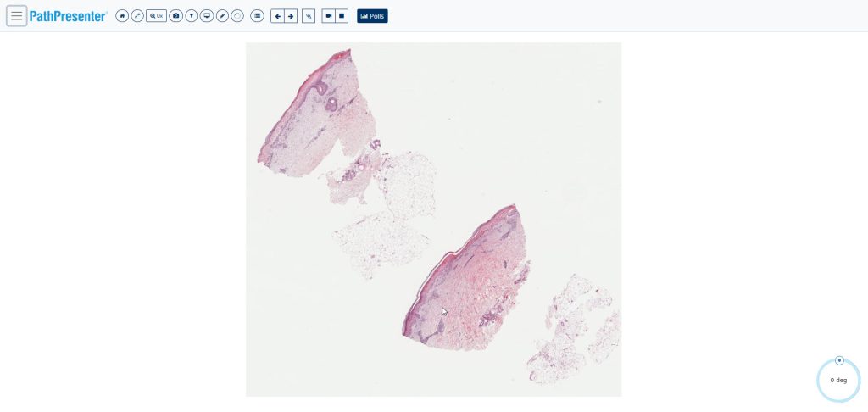Take a snapshot with the camera icon
Screen dimensions: 868x412
(176, 16)
